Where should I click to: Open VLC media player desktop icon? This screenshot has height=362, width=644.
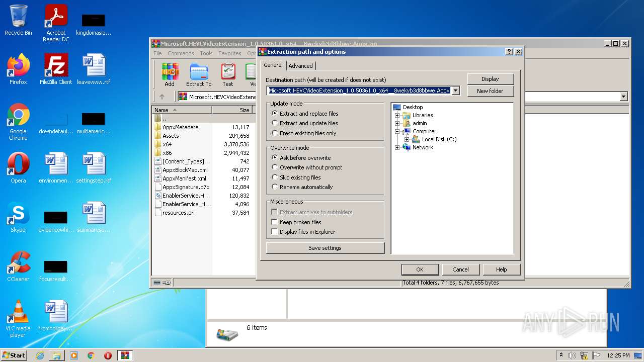[18, 319]
